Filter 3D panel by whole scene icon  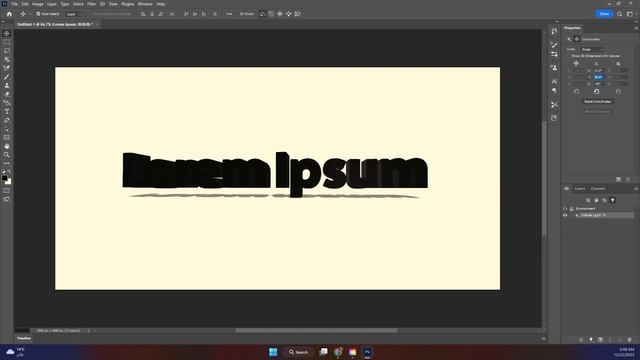588,200
